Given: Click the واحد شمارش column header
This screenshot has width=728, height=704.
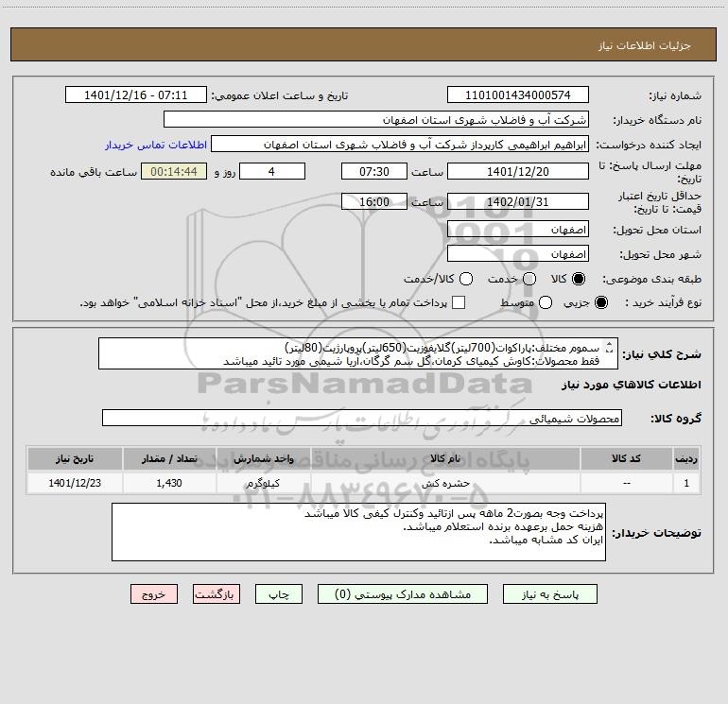Looking at the screenshot, I should point(263,459).
